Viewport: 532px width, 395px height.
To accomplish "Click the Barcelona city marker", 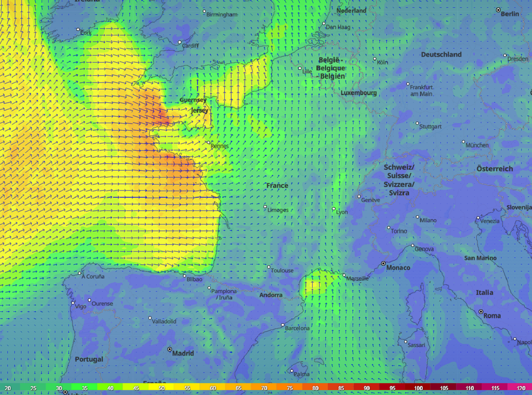I will click(x=283, y=325).
